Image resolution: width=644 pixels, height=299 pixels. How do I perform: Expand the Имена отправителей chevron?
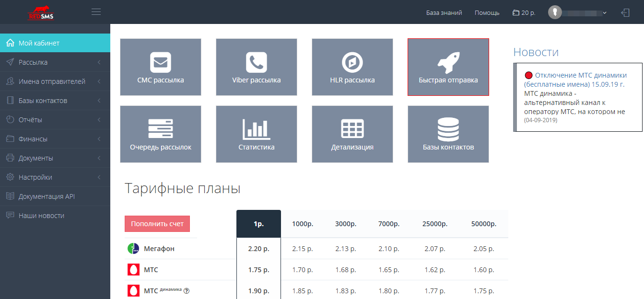point(99,81)
